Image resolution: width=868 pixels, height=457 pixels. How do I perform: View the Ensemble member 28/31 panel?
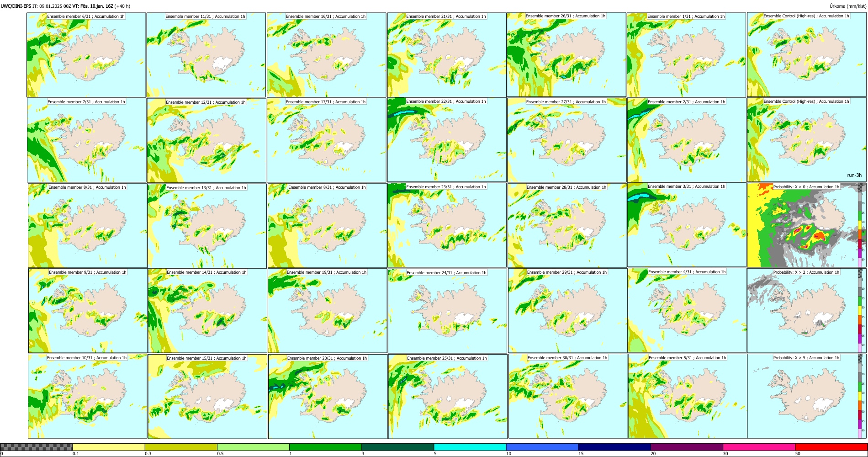pos(567,226)
